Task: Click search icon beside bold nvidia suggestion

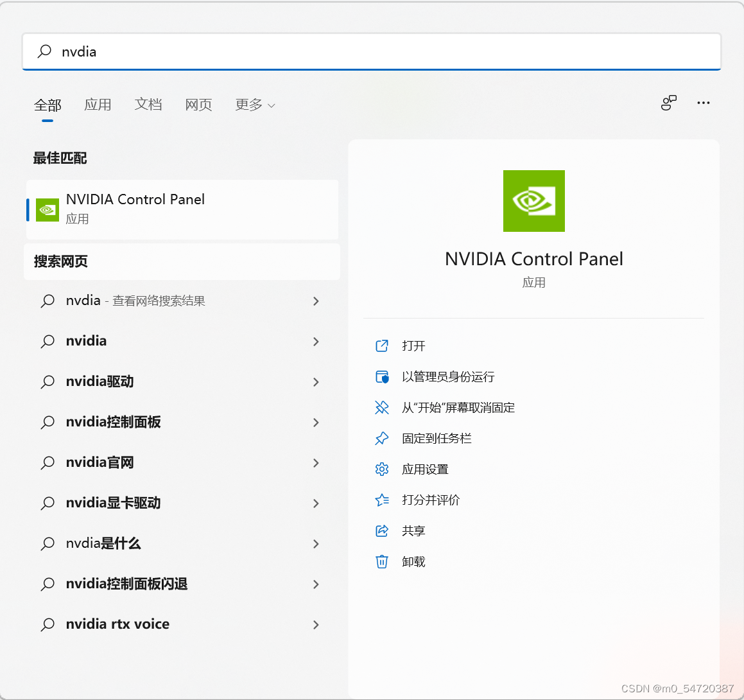Action: click(48, 341)
